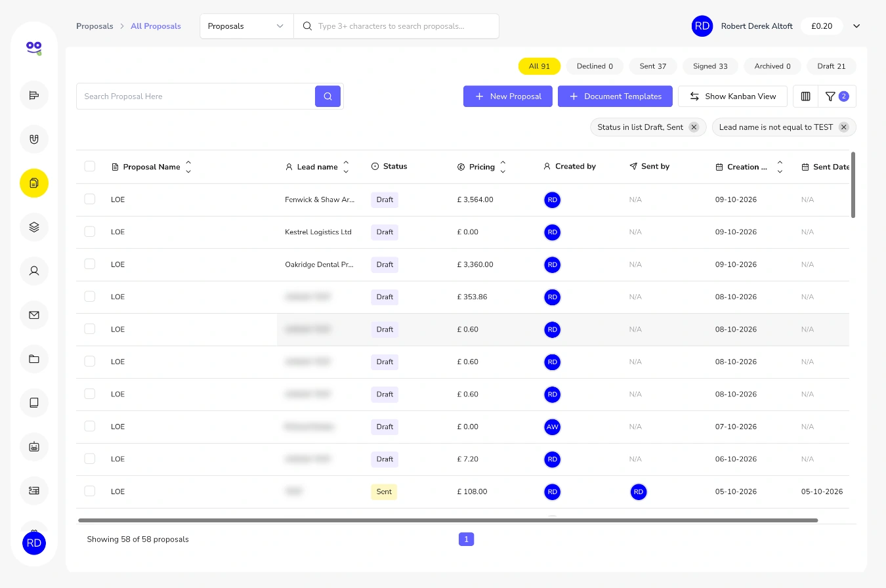
Task: Show Kanban View
Action: (732, 96)
